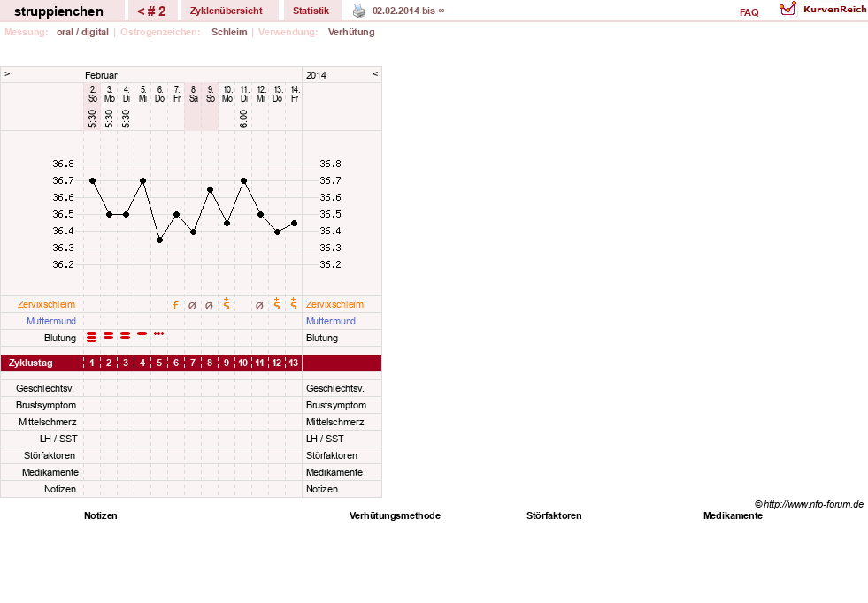
Task: Click cycle day number 13
Action: 294,363
